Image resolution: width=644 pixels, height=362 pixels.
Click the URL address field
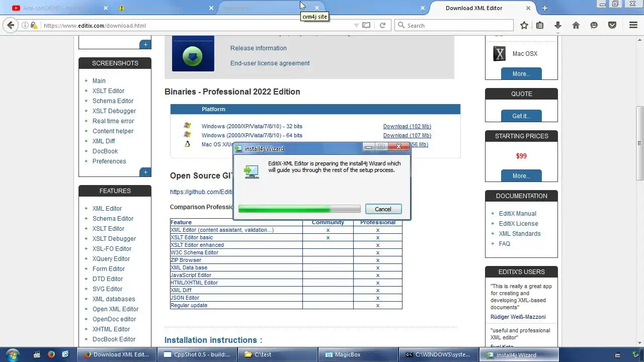(x=196, y=25)
